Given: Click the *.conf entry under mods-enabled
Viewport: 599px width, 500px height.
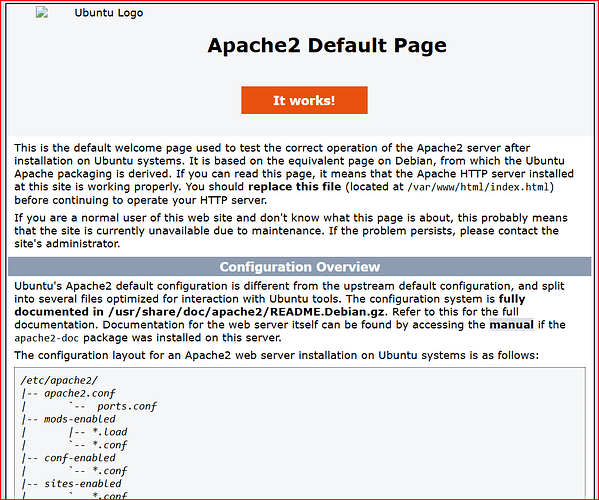Looking at the screenshot, I should (110, 445).
